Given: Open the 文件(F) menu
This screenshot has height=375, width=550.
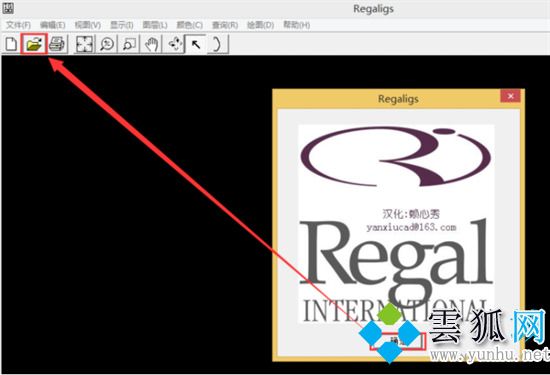Looking at the screenshot, I should point(19,25).
